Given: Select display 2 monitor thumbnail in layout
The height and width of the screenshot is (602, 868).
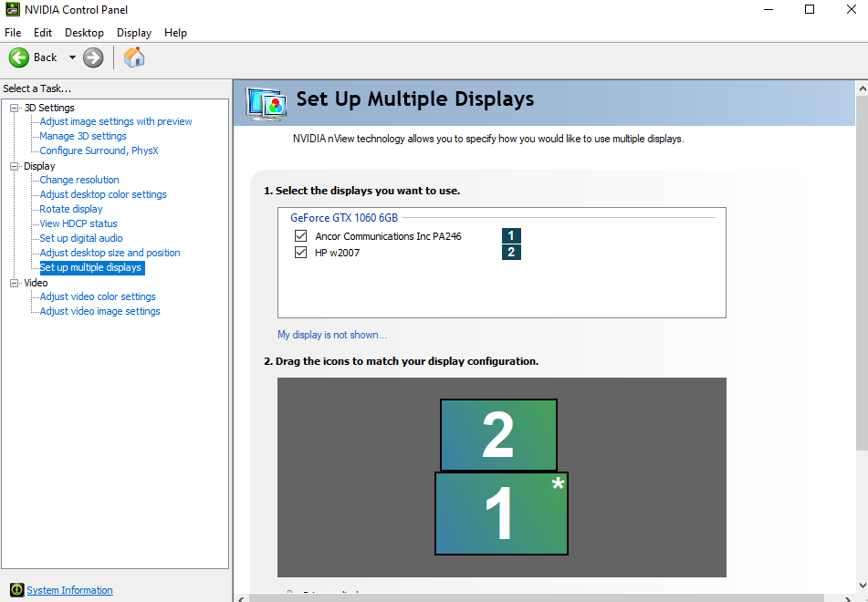Looking at the screenshot, I should point(498,435).
